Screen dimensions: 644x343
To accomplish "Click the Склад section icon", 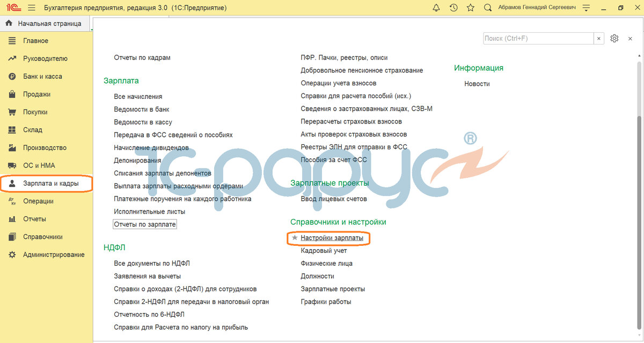I will tap(12, 130).
